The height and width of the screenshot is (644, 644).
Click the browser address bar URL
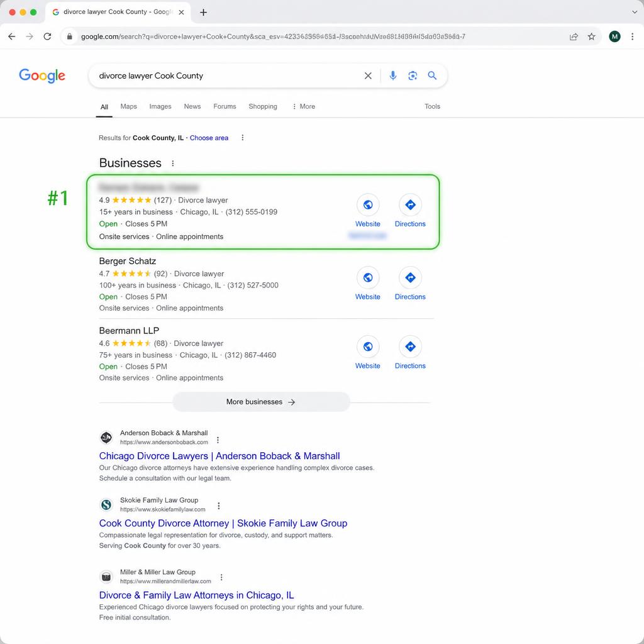pyautogui.click(x=273, y=36)
